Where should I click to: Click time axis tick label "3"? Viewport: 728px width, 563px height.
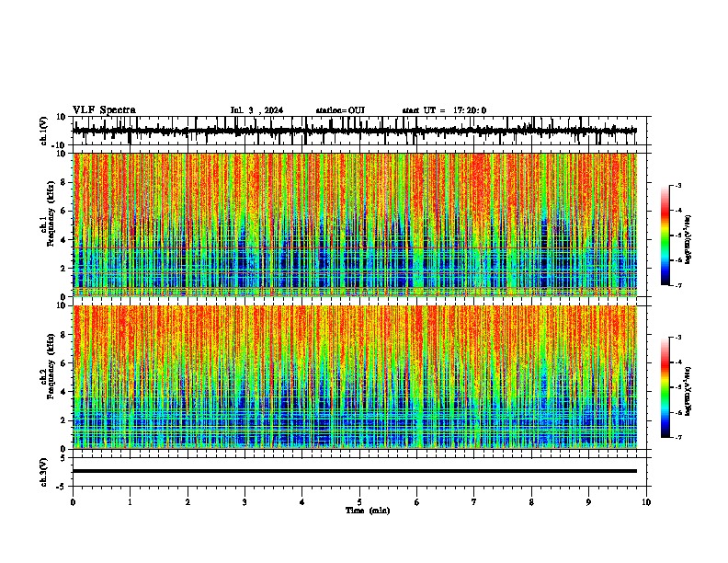point(245,502)
